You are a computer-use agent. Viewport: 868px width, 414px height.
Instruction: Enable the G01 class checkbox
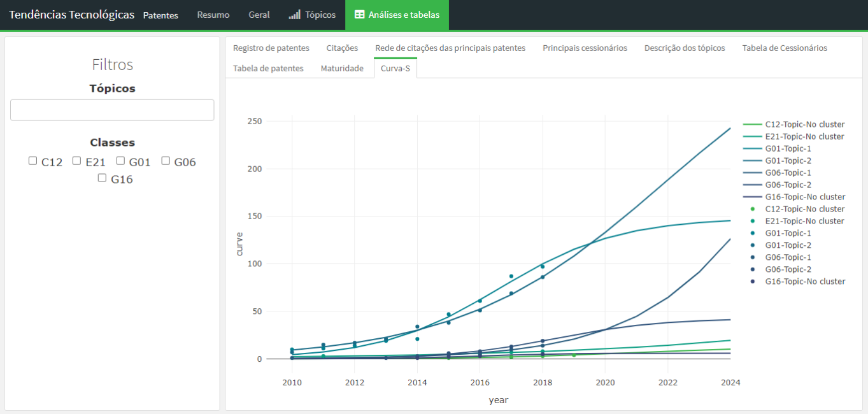(x=120, y=161)
